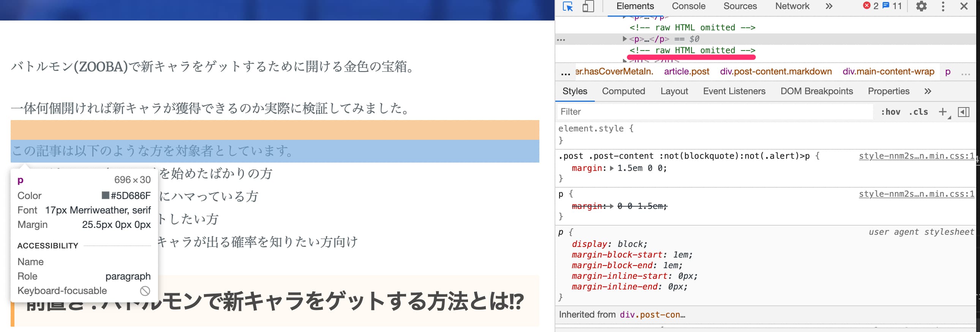Click the .post .post-content selector text
Screen dimensions: 980x332
(x=684, y=156)
